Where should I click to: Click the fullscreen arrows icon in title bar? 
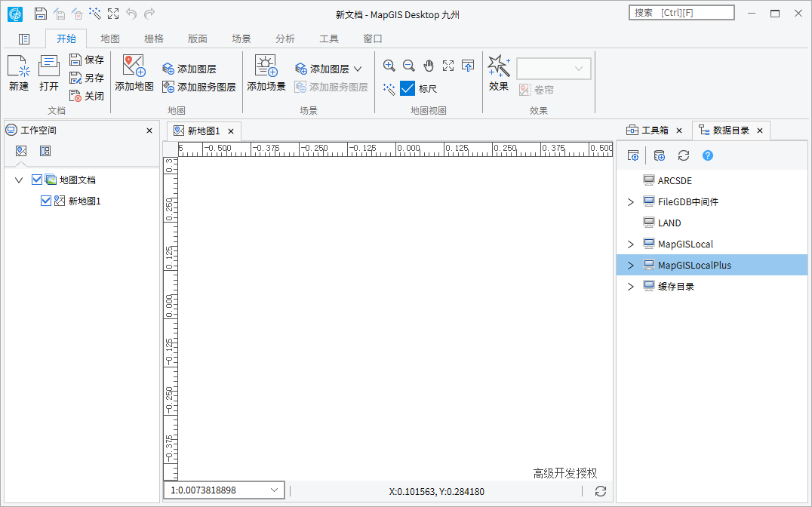(113, 14)
